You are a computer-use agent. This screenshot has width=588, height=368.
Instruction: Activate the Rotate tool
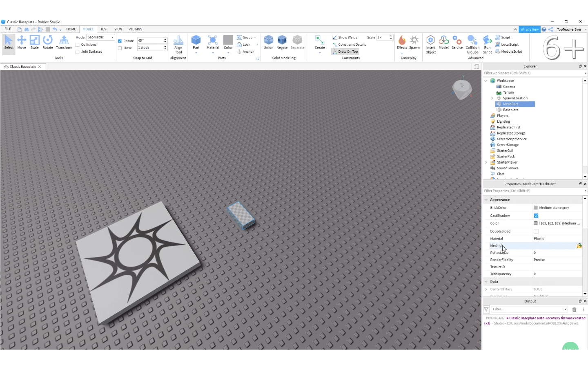tap(48, 43)
